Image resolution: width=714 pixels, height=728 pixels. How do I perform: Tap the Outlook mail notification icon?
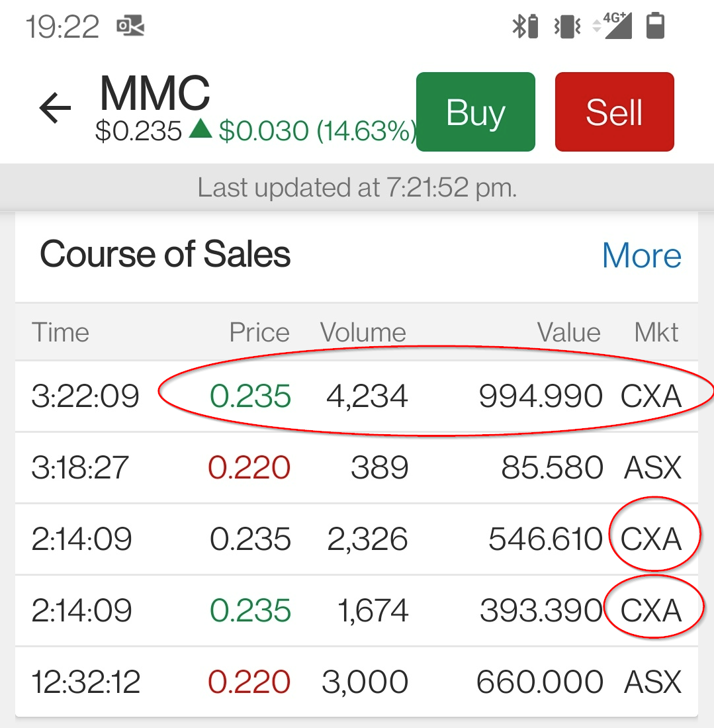130,26
